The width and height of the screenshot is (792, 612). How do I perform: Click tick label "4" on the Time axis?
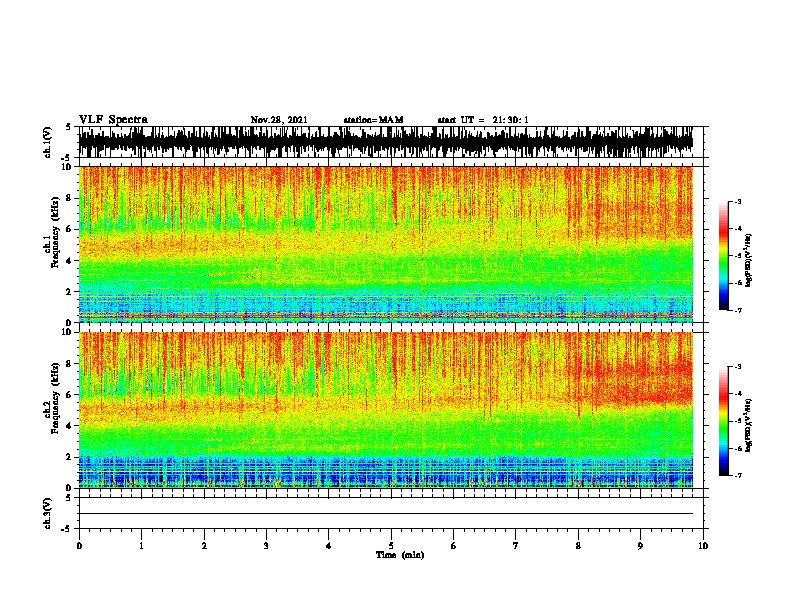[x=328, y=546]
